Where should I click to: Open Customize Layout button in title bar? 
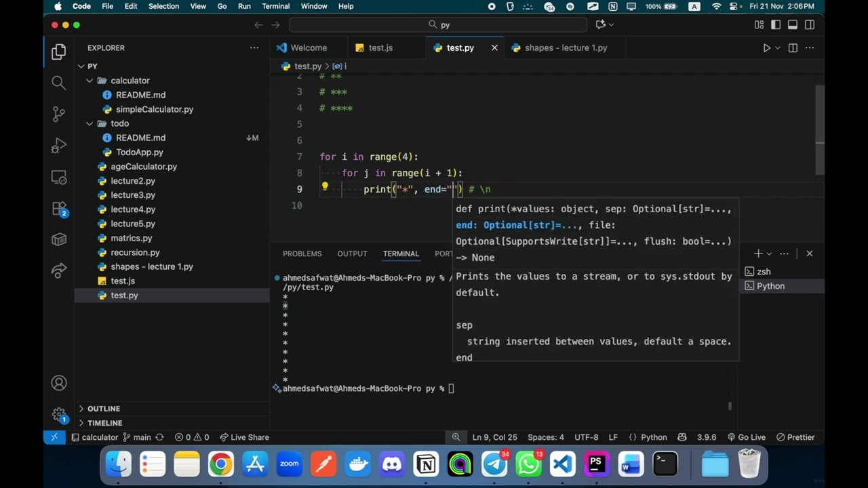[x=759, y=24]
